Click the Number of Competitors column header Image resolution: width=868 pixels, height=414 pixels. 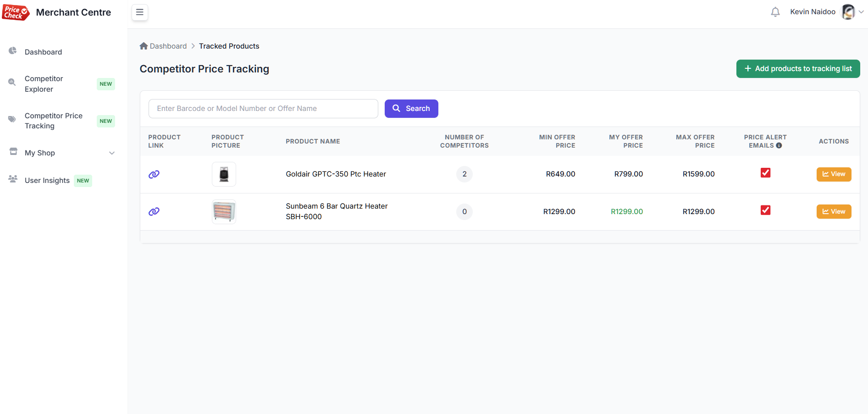coord(464,141)
